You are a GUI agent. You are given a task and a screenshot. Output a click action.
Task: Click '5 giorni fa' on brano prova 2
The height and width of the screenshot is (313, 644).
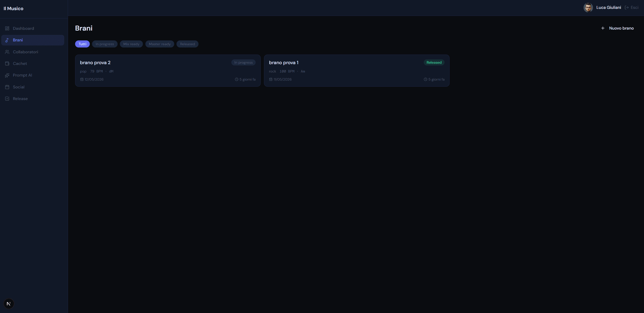(x=248, y=79)
